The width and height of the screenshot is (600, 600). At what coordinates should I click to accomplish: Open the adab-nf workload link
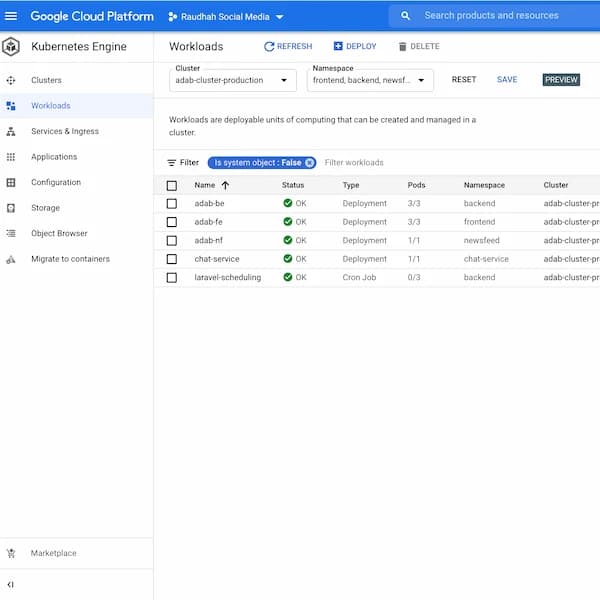pyautogui.click(x=209, y=241)
